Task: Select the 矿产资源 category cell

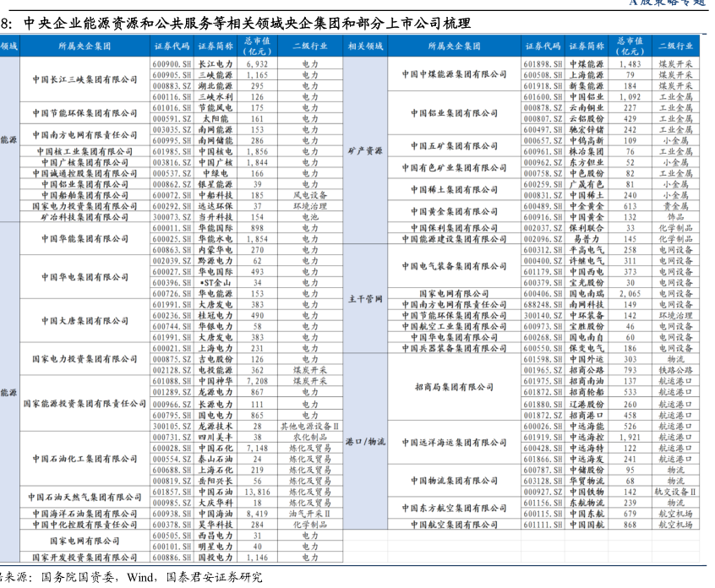Action: coord(365,150)
